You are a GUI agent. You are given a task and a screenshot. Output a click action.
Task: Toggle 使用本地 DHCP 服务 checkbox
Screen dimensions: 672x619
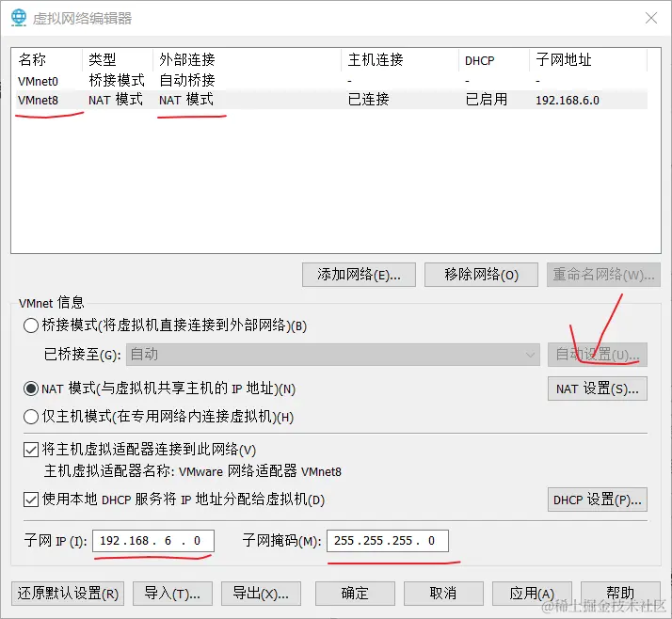(x=31, y=500)
